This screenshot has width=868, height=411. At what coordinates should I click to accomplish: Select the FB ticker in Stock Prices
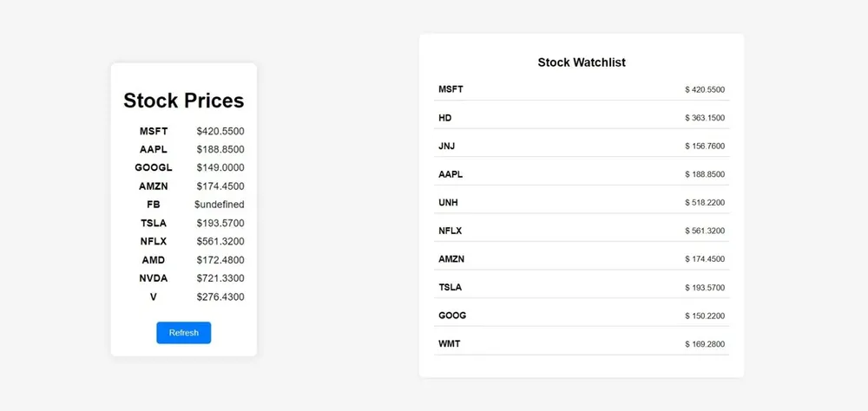154,205
